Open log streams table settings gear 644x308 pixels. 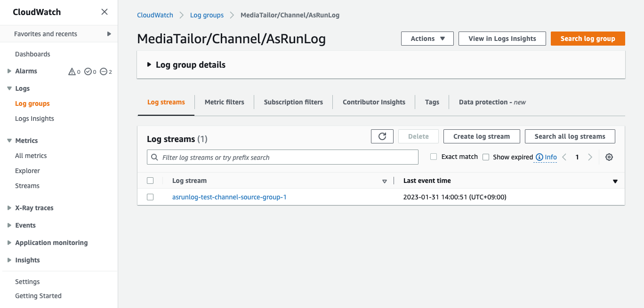tap(609, 157)
